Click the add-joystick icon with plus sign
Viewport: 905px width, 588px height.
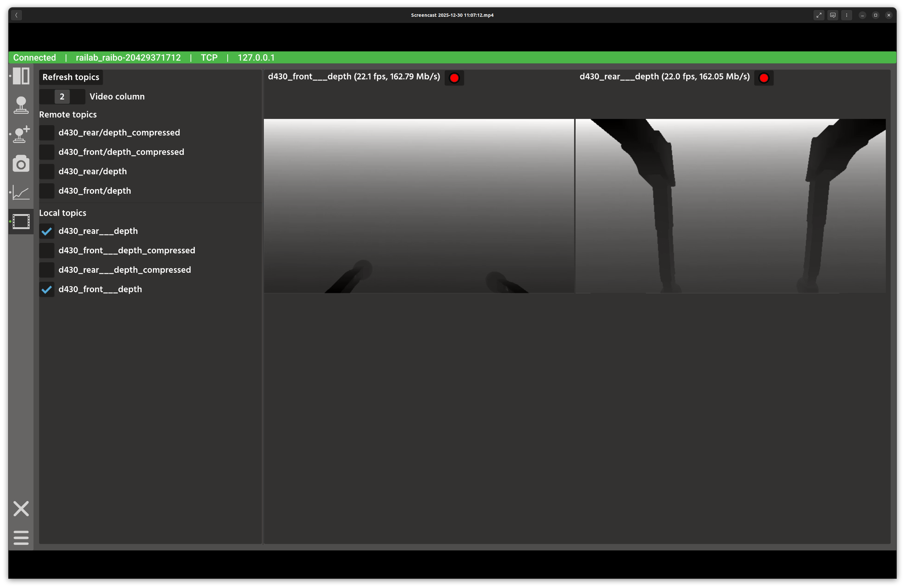pos(21,134)
